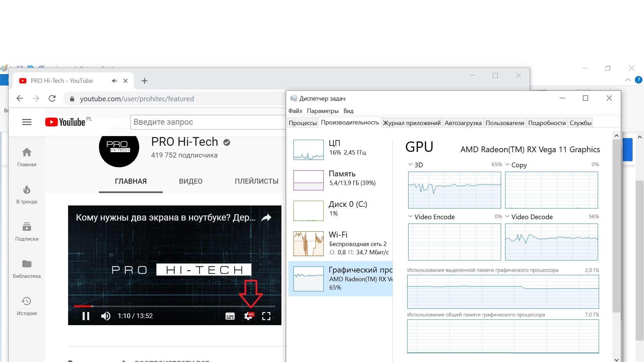Image resolution: width=644 pixels, height=362 pixels.
Task: Seek on the video progress bar
Action: click(x=174, y=306)
